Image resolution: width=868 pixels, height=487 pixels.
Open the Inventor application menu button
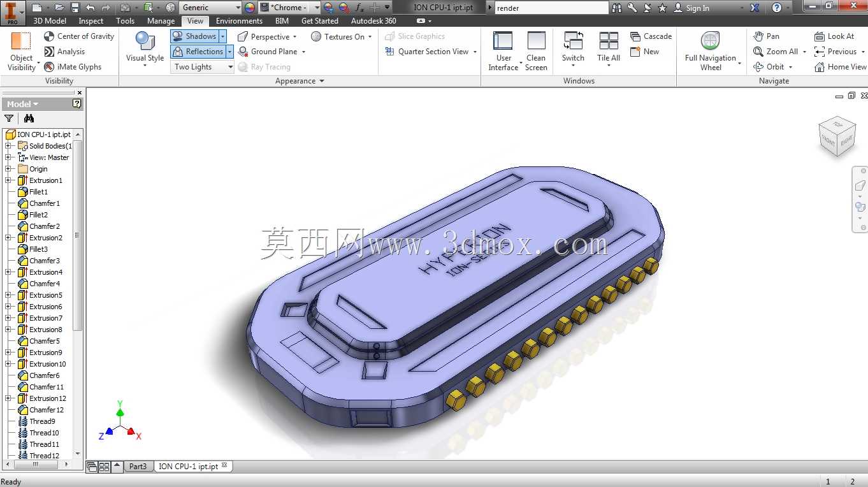[12, 12]
